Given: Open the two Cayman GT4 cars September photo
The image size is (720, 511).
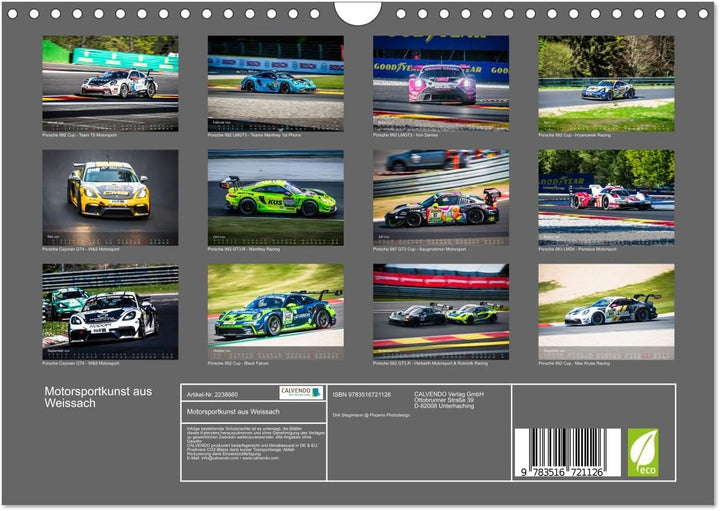Looking at the screenshot, I should coord(110,312).
